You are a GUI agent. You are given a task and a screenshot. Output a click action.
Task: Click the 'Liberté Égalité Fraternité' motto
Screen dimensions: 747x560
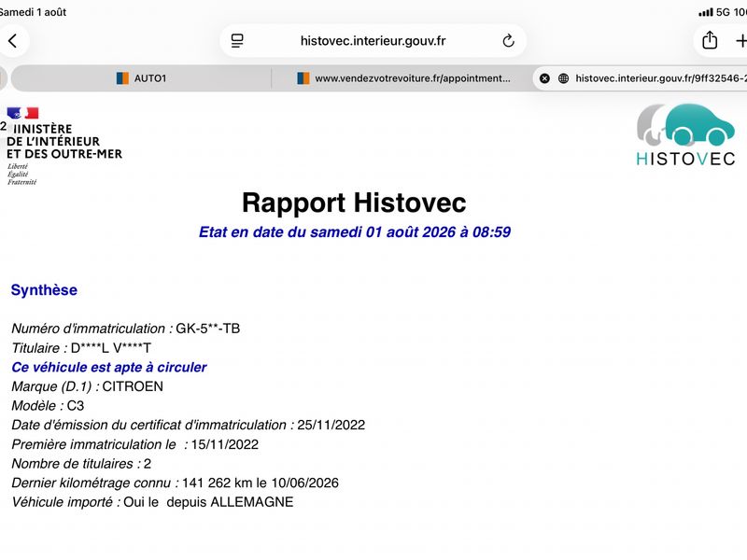(21, 174)
